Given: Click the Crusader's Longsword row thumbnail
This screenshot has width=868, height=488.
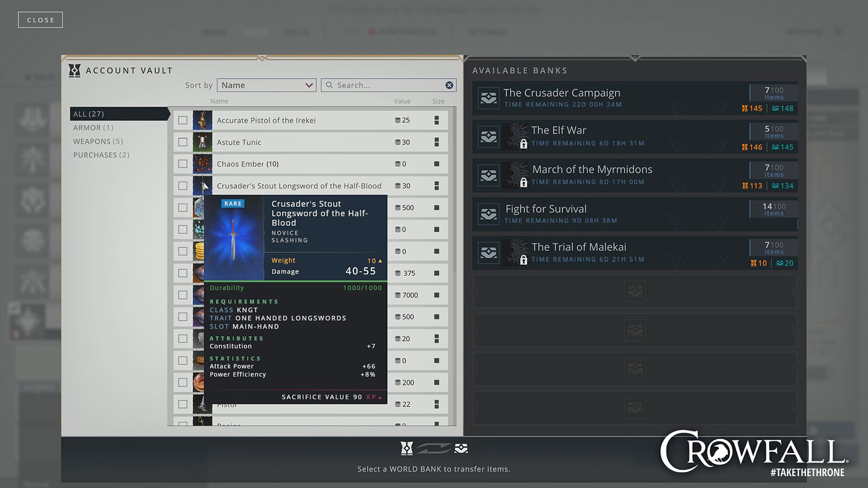Looking at the screenshot, I should (202, 185).
